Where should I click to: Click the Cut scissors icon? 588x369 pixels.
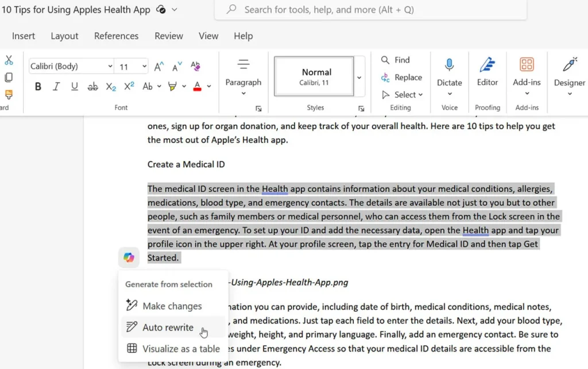(9, 60)
